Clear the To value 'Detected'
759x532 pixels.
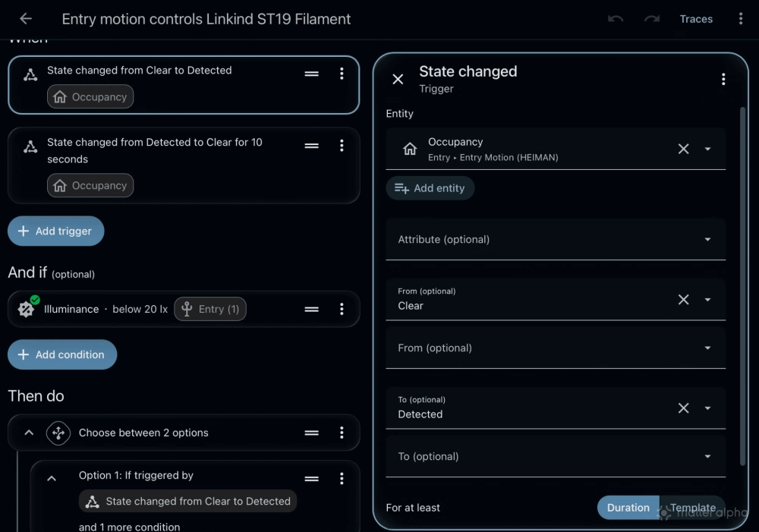coord(684,408)
